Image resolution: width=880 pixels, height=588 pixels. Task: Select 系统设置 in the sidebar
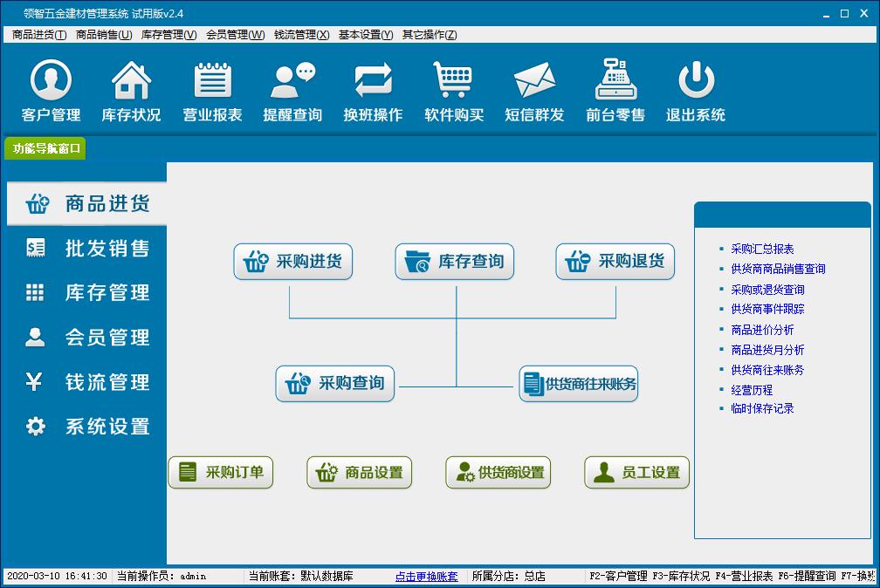click(x=87, y=427)
